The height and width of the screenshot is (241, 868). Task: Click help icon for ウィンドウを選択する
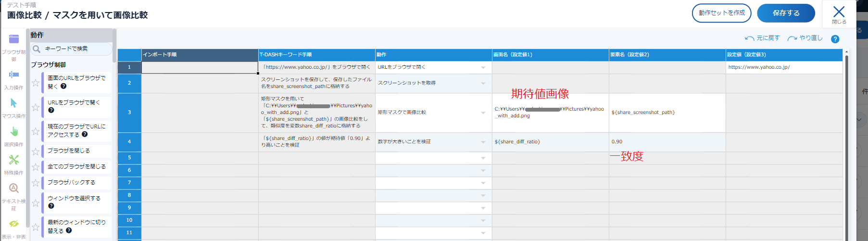pyautogui.click(x=51, y=206)
